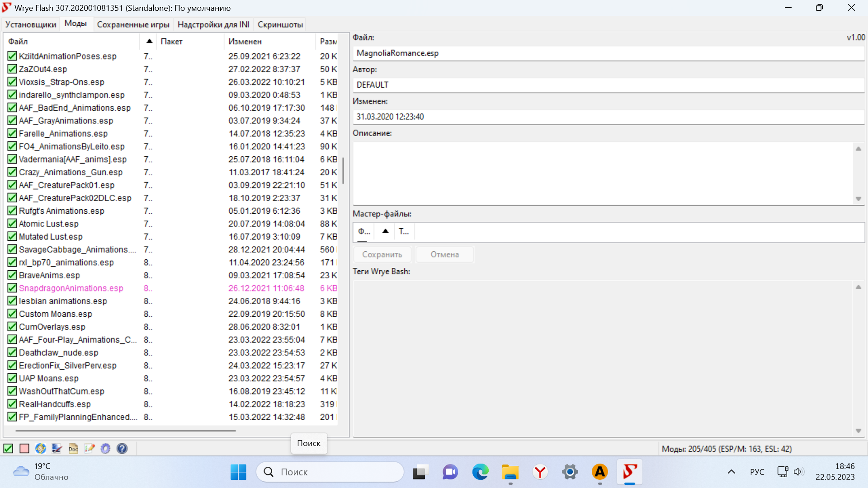
Task: Click the Автор input field with DEFAULT
Action: (608, 85)
